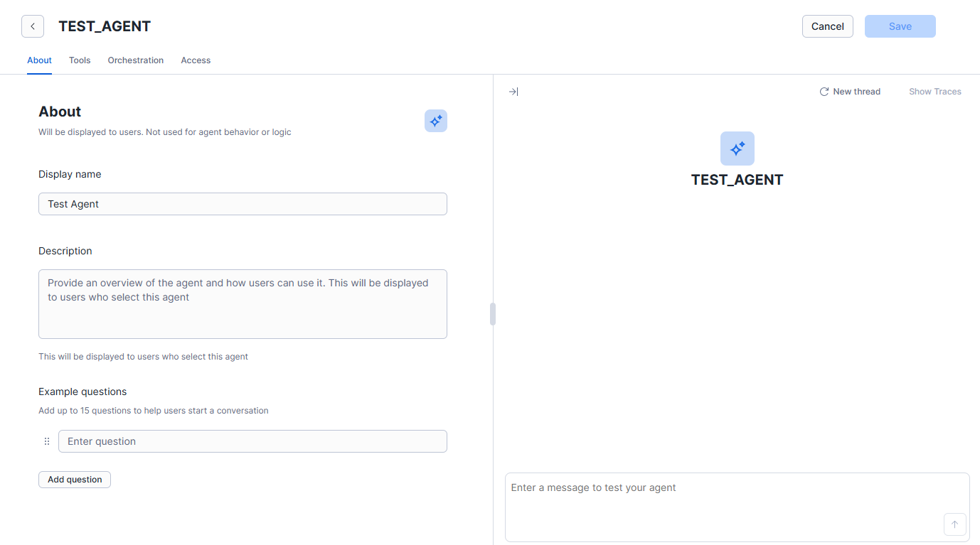The width and height of the screenshot is (980, 545).
Task: Click the sparkle icon beside About heading
Action: point(436,121)
